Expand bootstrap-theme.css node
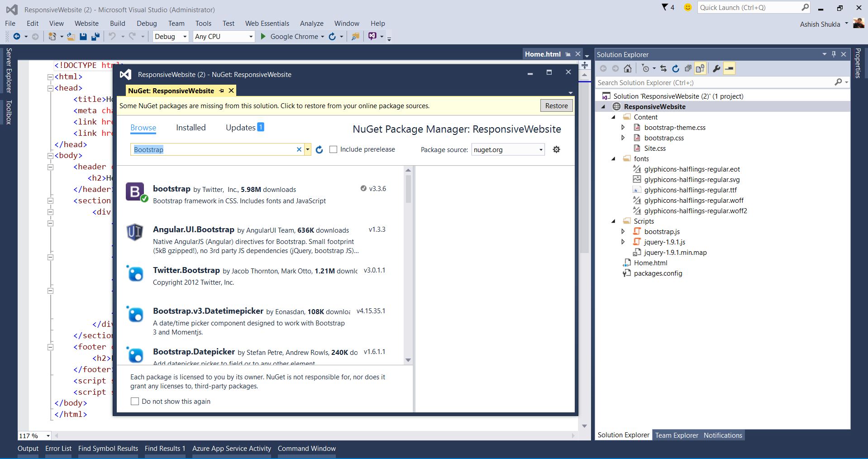 click(x=623, y=128)
